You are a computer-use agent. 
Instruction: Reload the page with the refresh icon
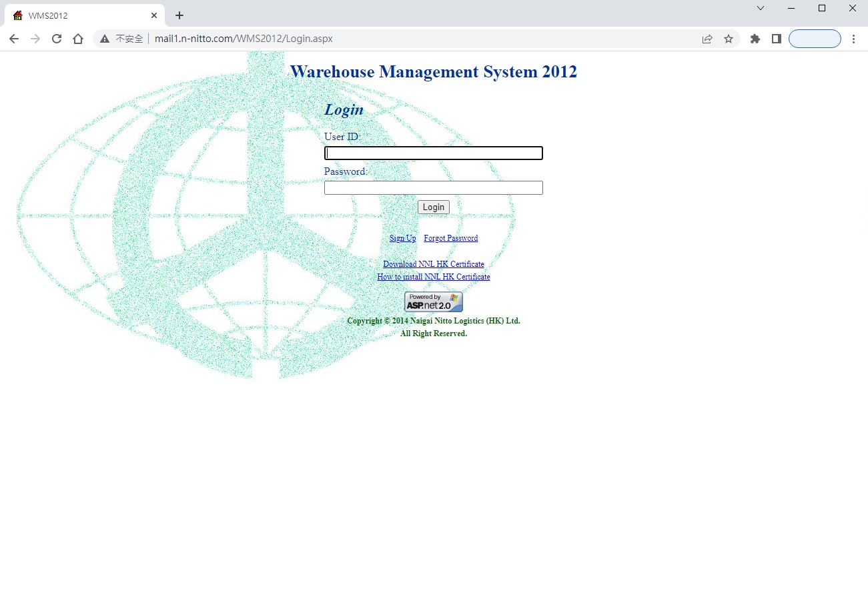pos(57,39)
